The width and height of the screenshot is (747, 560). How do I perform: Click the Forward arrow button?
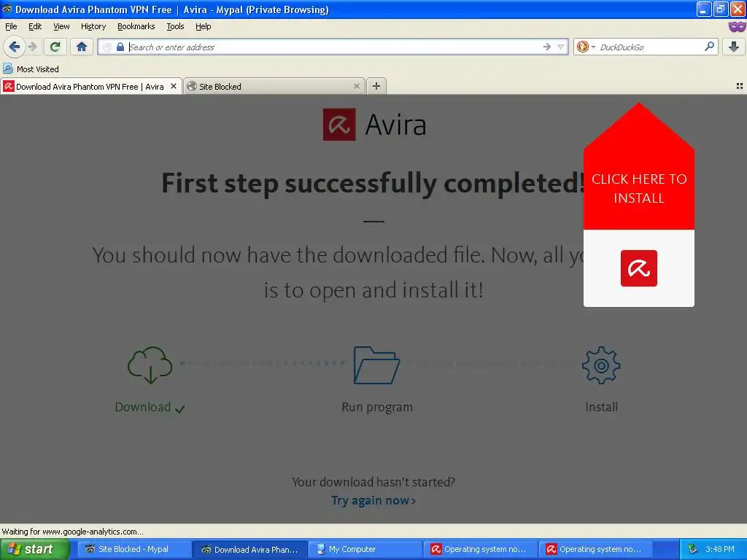click(33, 47)
